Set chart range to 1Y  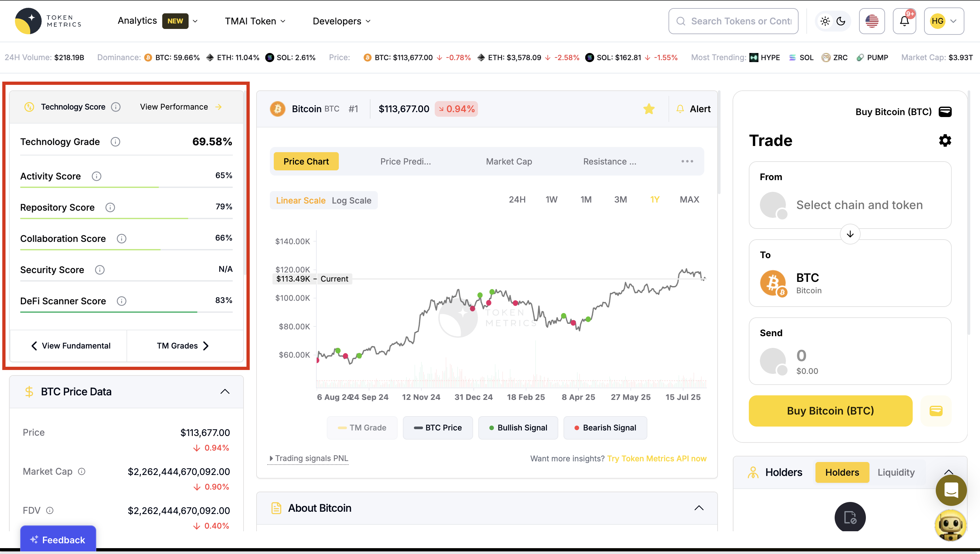[655, 199]
